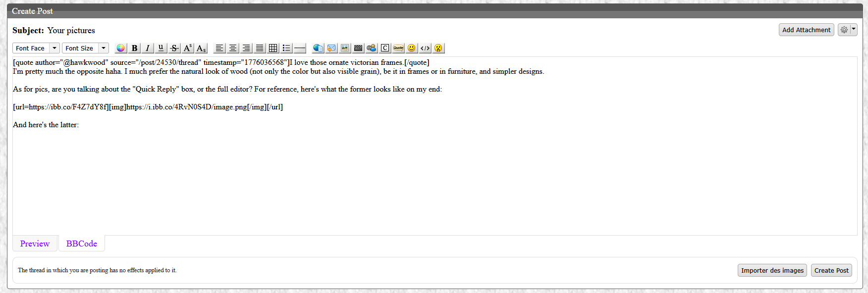Align text right
868x293 pixels.
click(246, 48)
